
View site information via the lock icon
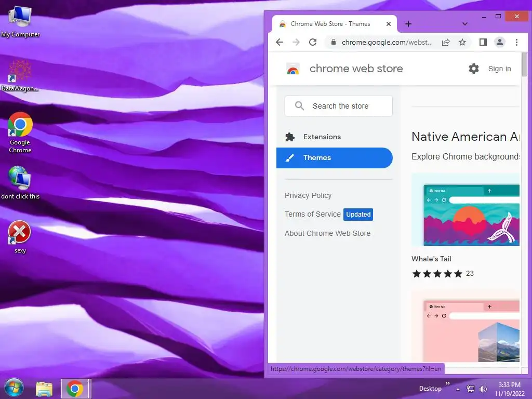pos(334,42)
